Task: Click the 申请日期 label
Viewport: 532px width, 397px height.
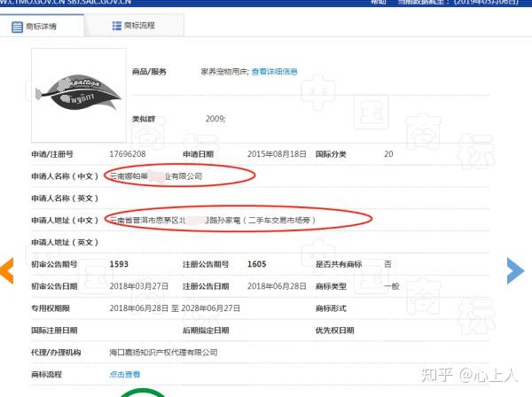Action: (198, 154)
